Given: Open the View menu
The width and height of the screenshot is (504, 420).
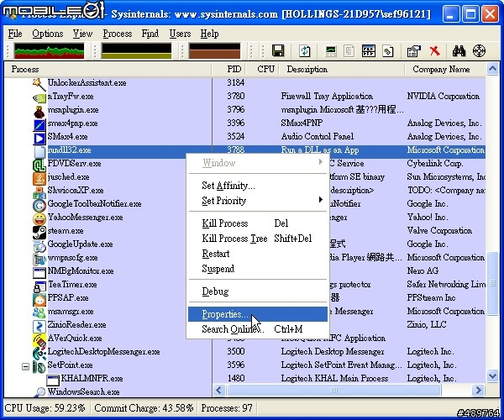Looking at the screenshot, I should 82,34.
